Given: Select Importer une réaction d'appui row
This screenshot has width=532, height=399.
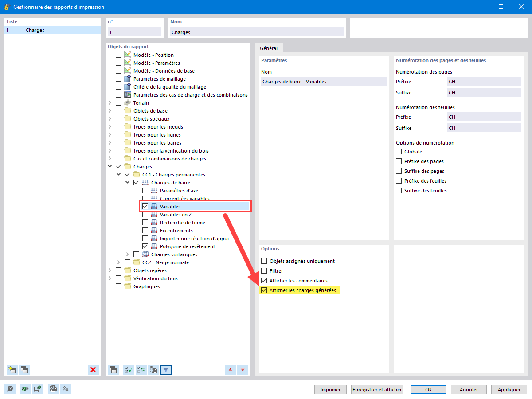Looking at the screenshot, I should pos(194,239).
